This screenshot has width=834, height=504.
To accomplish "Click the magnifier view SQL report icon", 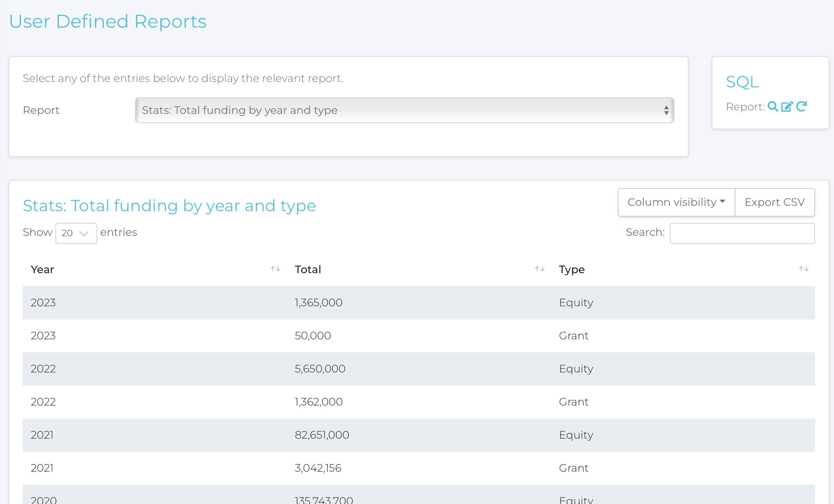I will point(772,106).
